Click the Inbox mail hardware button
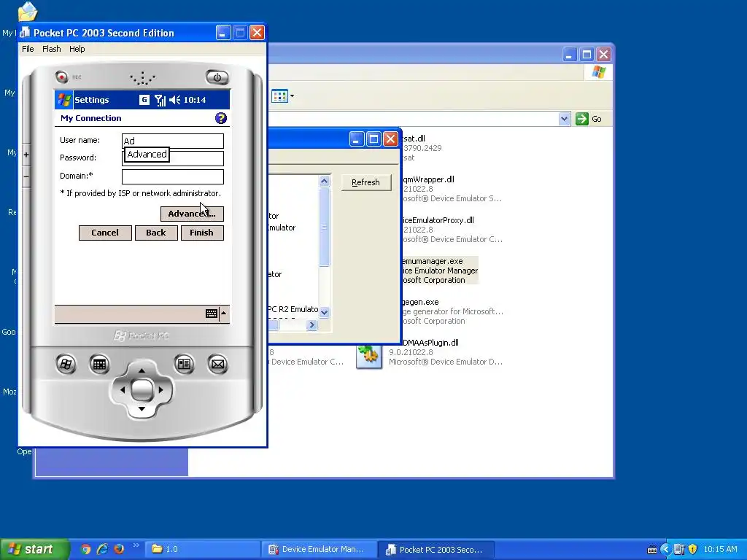 [217, 365]
